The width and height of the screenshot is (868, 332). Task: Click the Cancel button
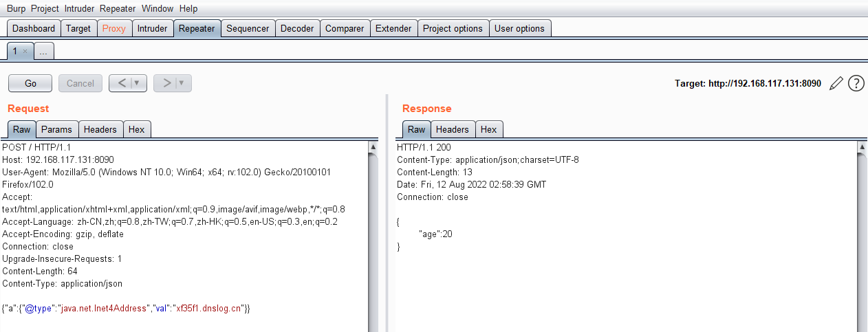pos(80,83)
